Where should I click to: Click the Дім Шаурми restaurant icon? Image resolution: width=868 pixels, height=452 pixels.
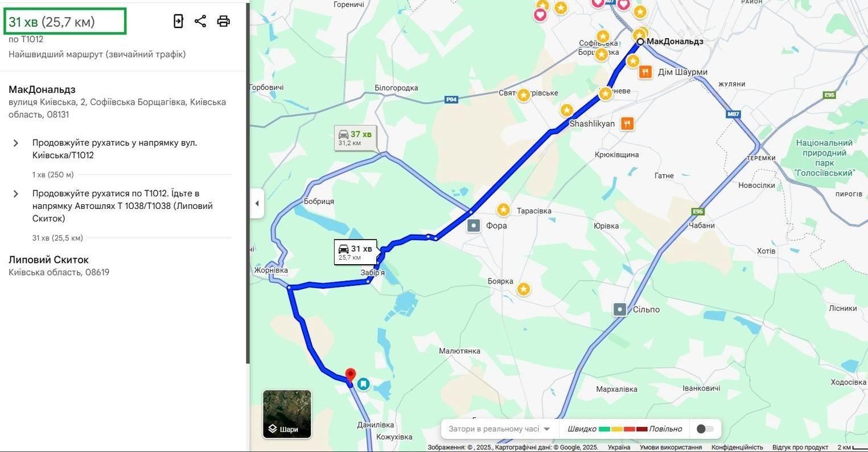pos(645,72)
